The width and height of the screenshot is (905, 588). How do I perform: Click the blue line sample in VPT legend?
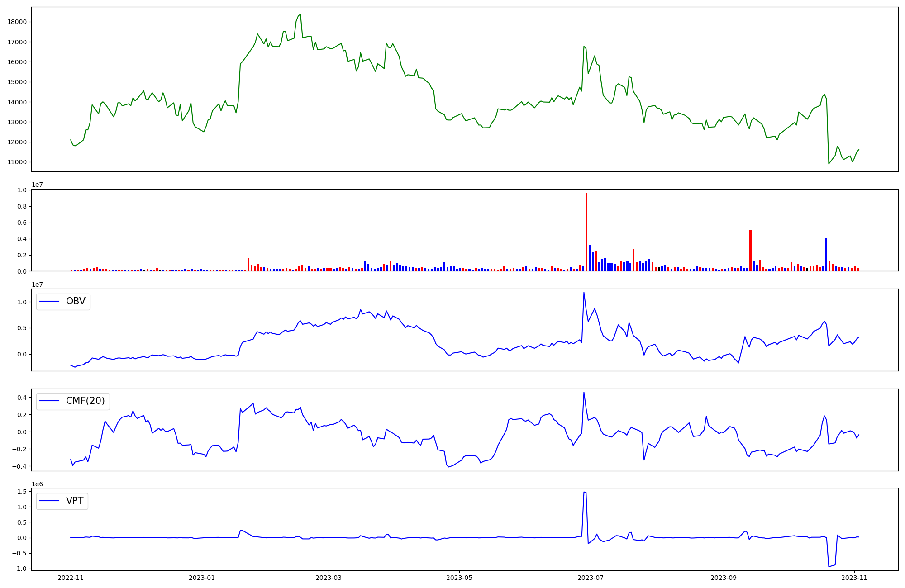tap(50, 501)
